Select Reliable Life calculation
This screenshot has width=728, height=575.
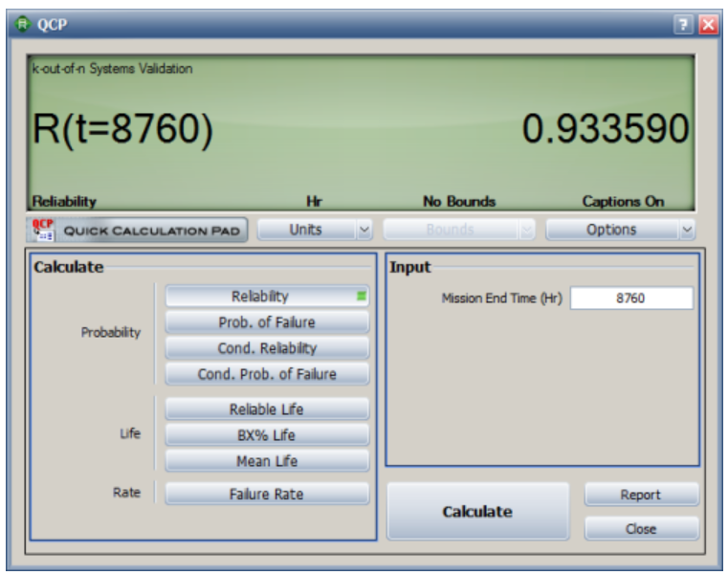point(267,409)
